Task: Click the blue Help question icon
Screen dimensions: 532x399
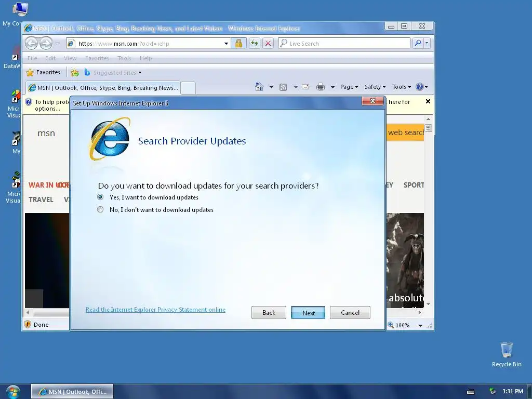Action: [420, 87]
